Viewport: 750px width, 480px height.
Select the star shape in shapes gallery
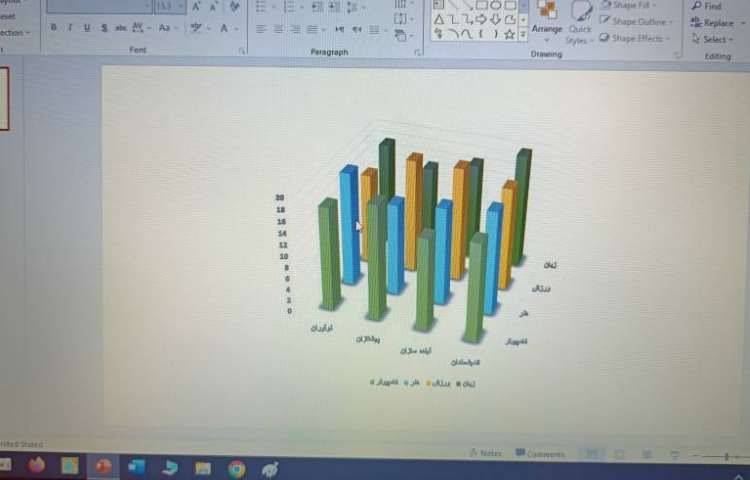[x=510, y=34]
